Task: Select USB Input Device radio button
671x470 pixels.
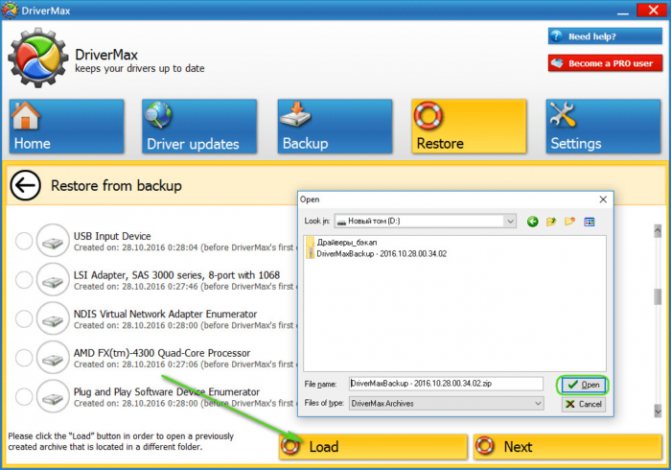Action: click(x=24, y=241)
